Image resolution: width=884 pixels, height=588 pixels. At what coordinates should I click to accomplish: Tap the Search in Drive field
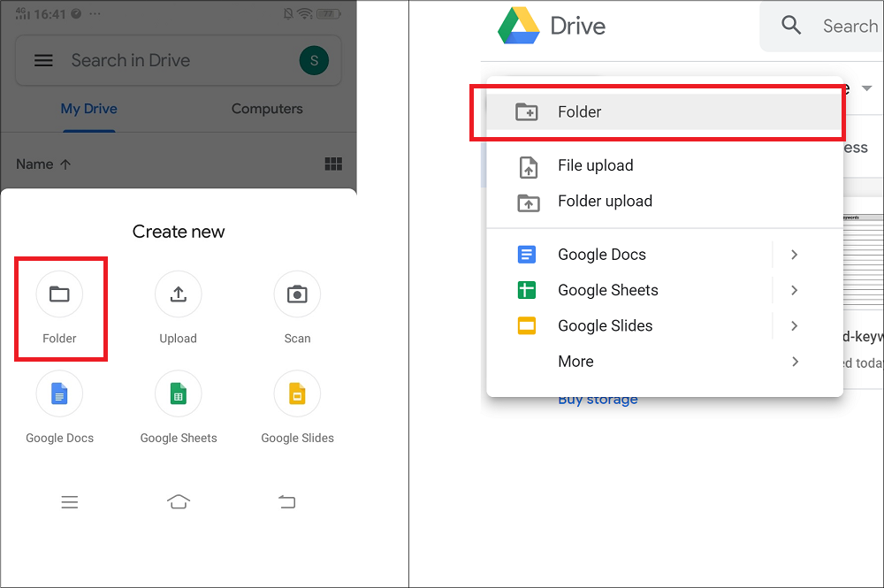click(x=179, y=60)
